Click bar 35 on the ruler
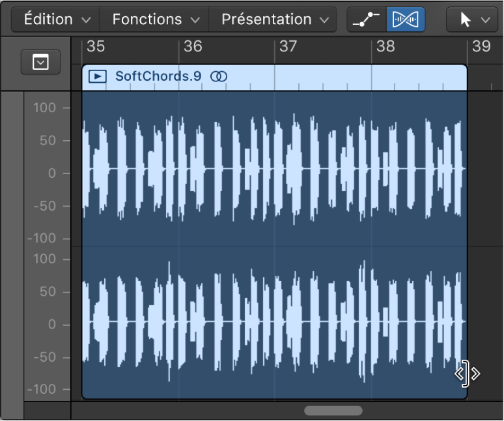504x421 pixels. tap(96, 46)
